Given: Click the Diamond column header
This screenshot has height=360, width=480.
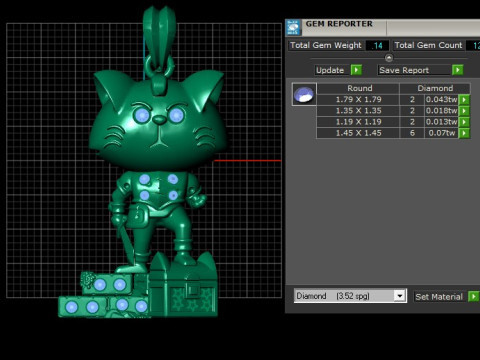Looking at the screenshot, I should (x=435, y=88).
